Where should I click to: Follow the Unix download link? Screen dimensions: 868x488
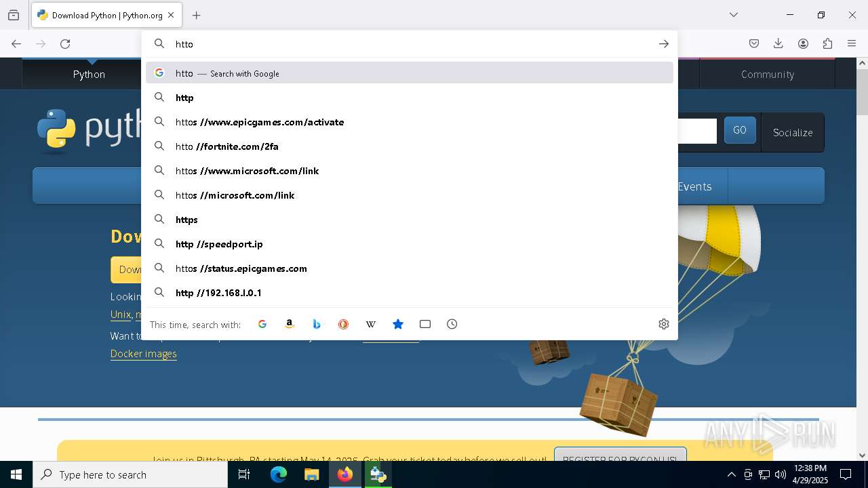click(x=121, y=314)
